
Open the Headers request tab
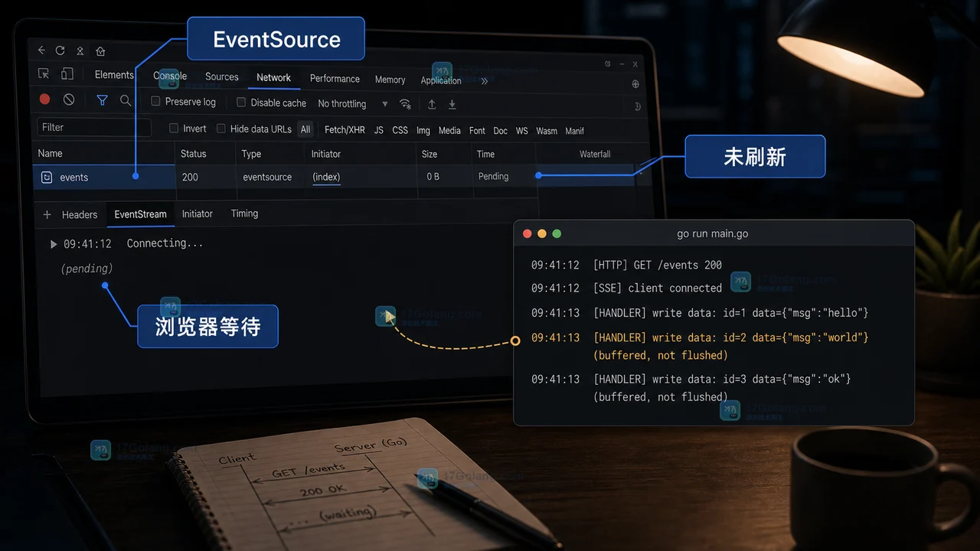[80, 215]
